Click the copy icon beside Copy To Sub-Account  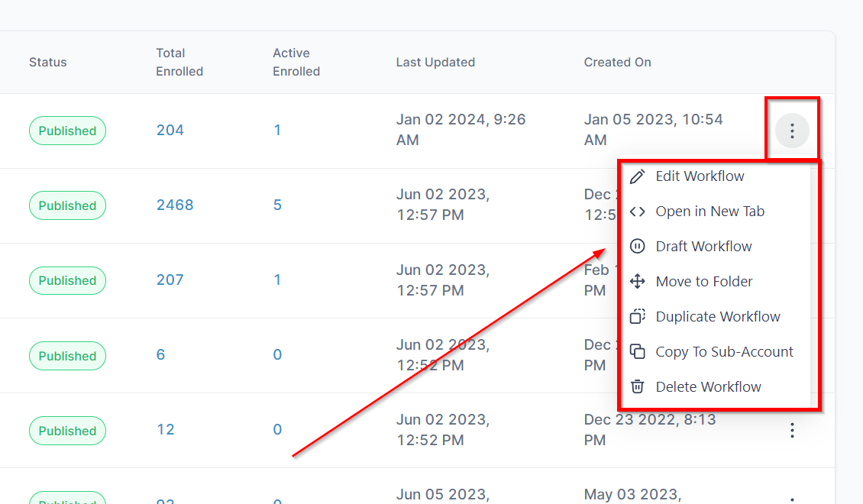coord(638,351)
